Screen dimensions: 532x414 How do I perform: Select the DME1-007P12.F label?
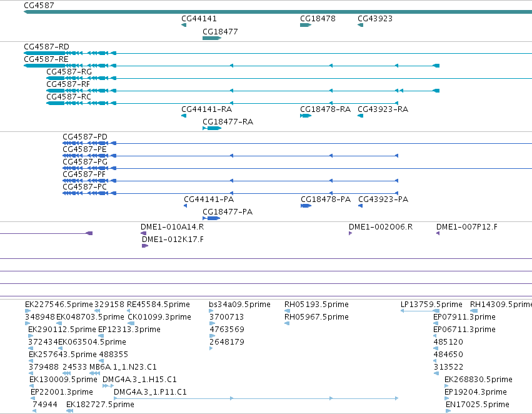pyautogui.click(x=467, y=226)
